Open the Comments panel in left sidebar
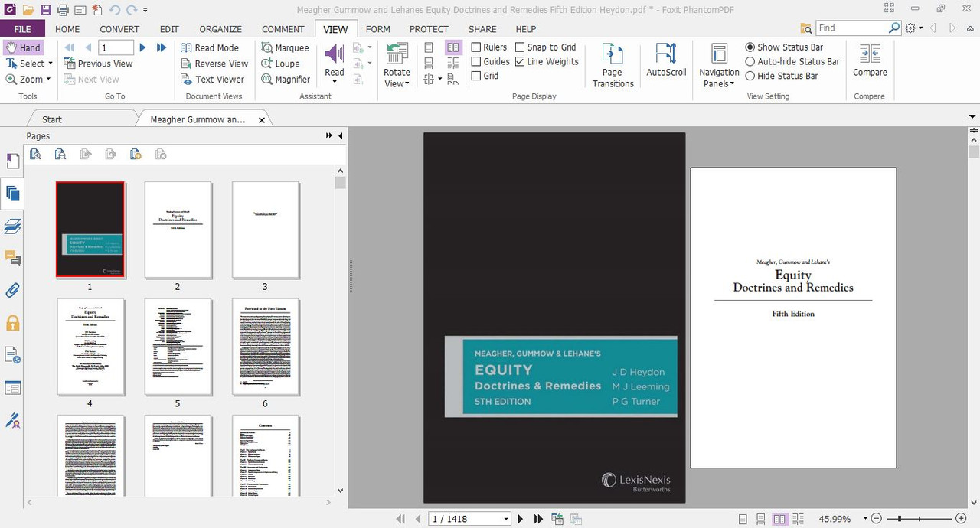 12,258
